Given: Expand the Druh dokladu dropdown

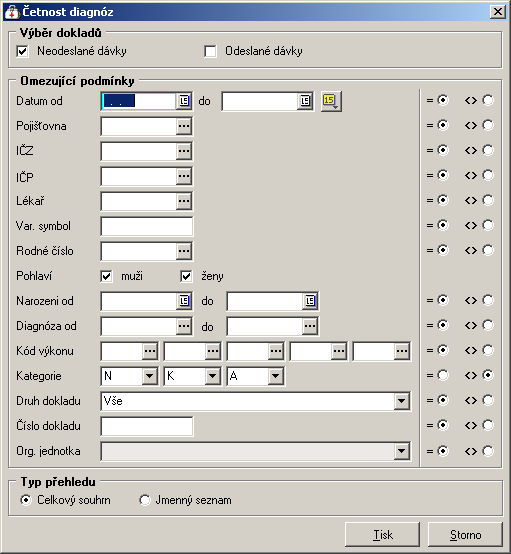Looking at the screenshot, I should pyautogui.click(x=402, y=401).
